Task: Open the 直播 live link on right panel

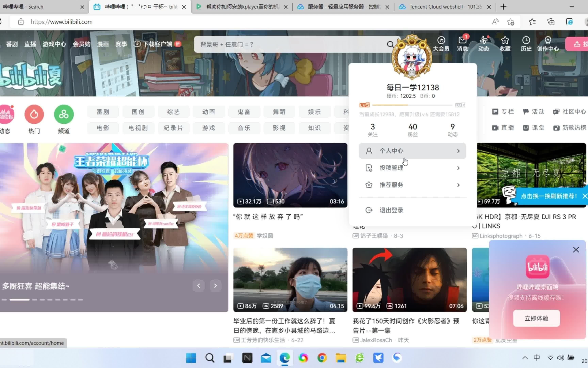Action: [503, 128]
